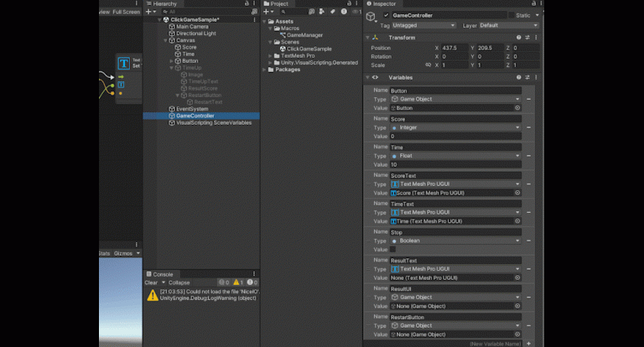Remove the Stop variable with its minus icon
Image resolution: width=644 pixels, height=347 pixels.
tap(528, 241)
